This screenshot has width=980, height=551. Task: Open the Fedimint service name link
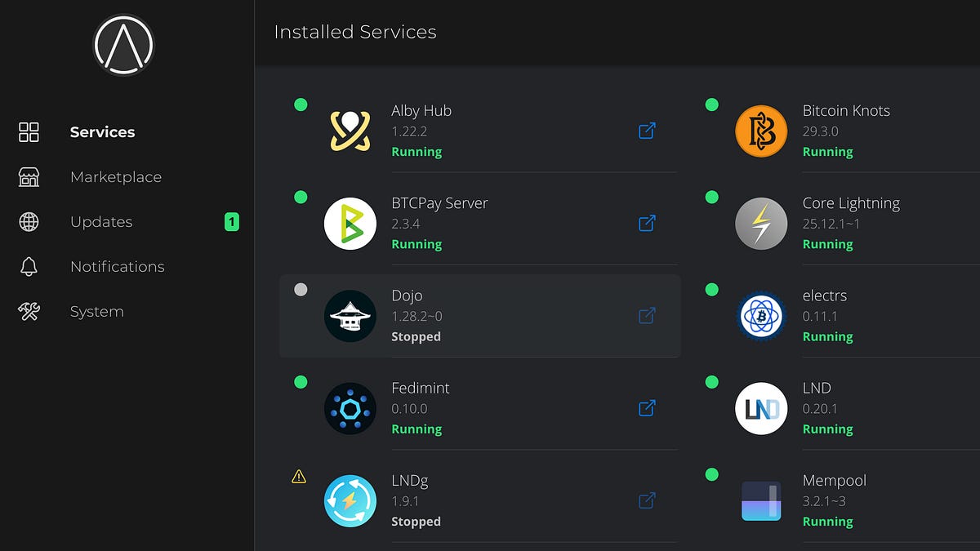[x=421, y=388]
